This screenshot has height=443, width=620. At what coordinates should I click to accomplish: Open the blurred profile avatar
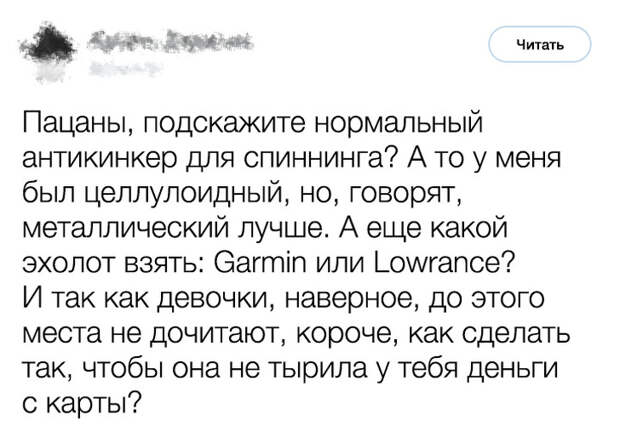(x=51, y=47)
